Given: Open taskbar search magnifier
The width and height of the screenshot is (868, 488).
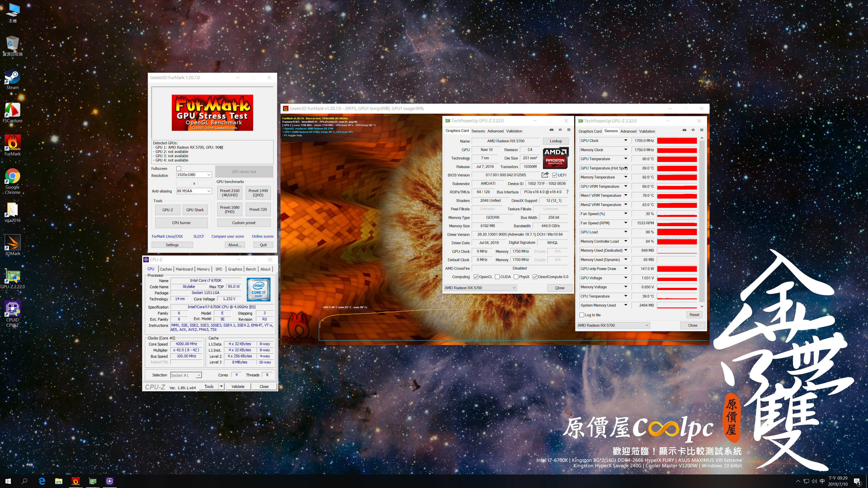Looking at the screenshot, I should tap(25, 481).
